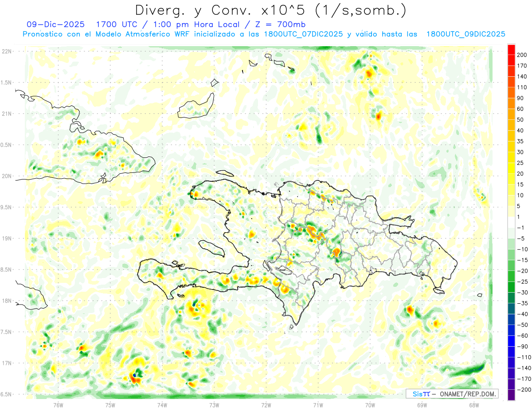Image resolution: width=532 pixels, height=411 pixels.
Task: Click the '7.5N' latitude label
Action: coord(6,332)
